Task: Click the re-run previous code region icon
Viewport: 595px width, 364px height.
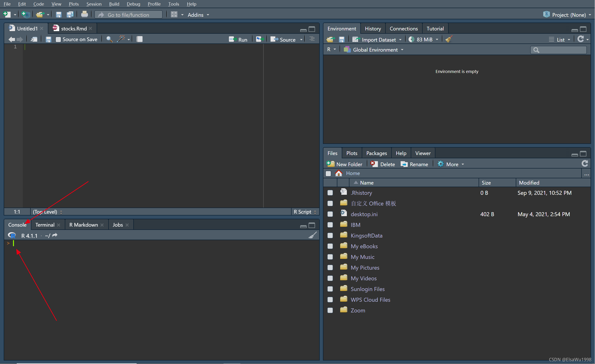Action: pyautogui.click(x=259, y=39)
